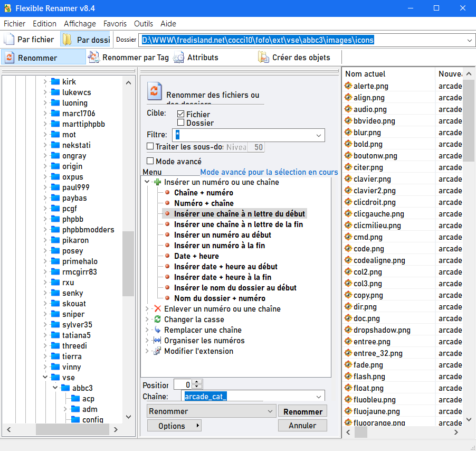476x451 pixels.
Task: Click Mode avancé pour la sélection link
Action: 269,172
